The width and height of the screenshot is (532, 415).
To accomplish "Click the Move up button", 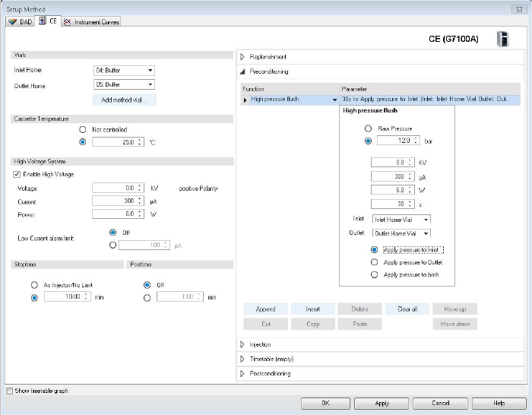I will click(454, 309).
